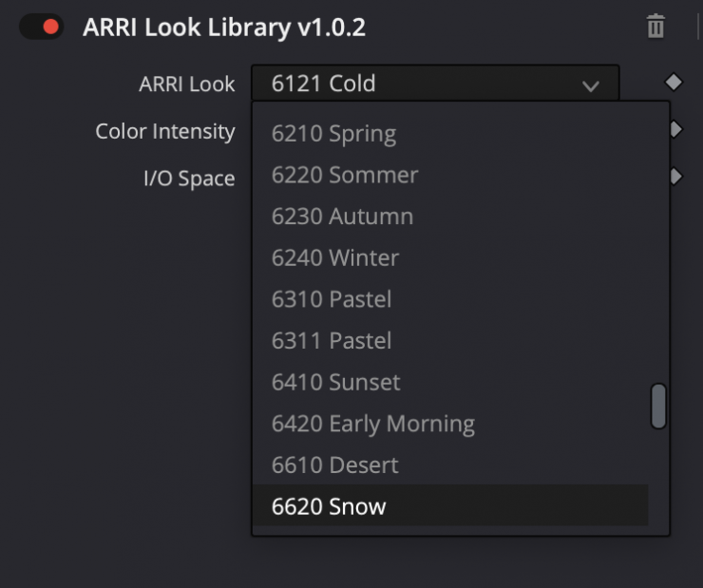Choose the highlighted 6620 Snow look
Image resolution: width=703 pixels, height=588 pixels.
tap(450, 505)
